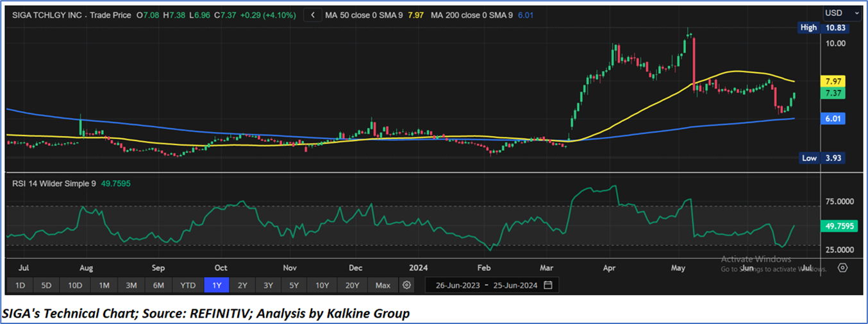Switch chart to 5Y range
The height and width of the screenshot is (324, 868).
pos(294,285)
